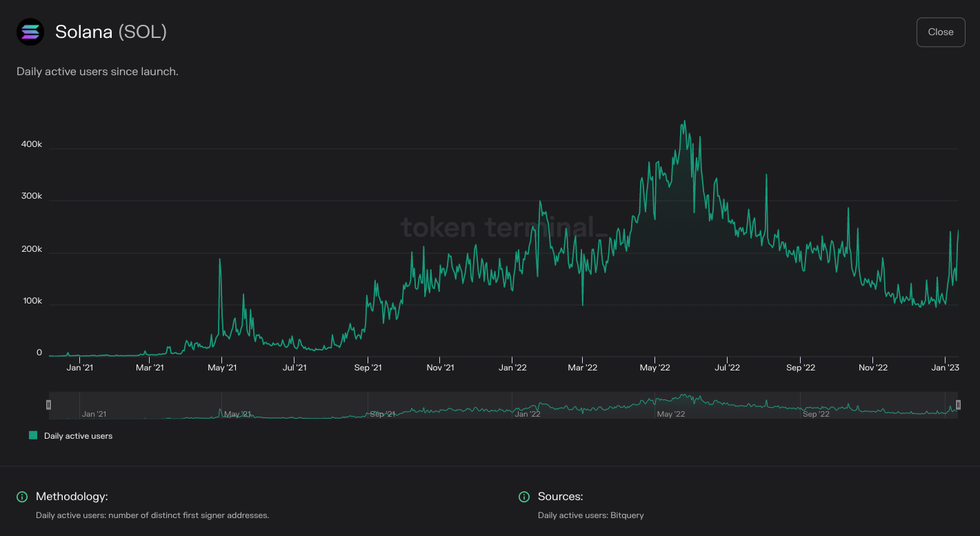Click the 400k y-axis label

[x=30, y=143]
